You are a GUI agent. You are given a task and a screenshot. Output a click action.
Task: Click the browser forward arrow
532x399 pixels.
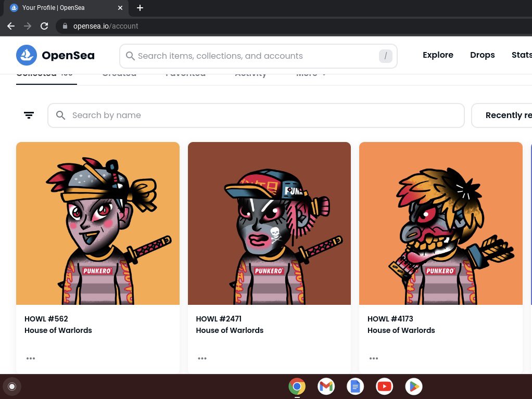pyautogui.click(x=28, y=26)
